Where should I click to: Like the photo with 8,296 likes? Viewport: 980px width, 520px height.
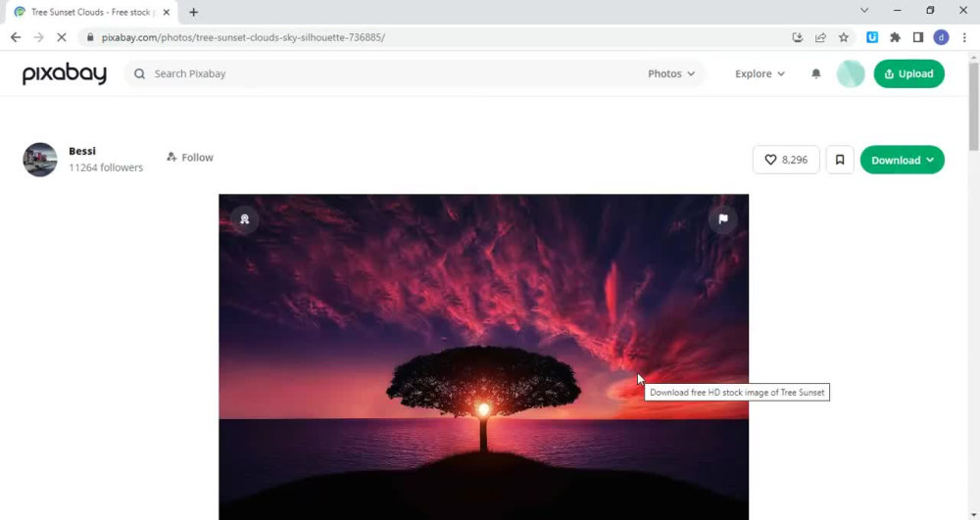pyautogui.click(x=786, y=160)
